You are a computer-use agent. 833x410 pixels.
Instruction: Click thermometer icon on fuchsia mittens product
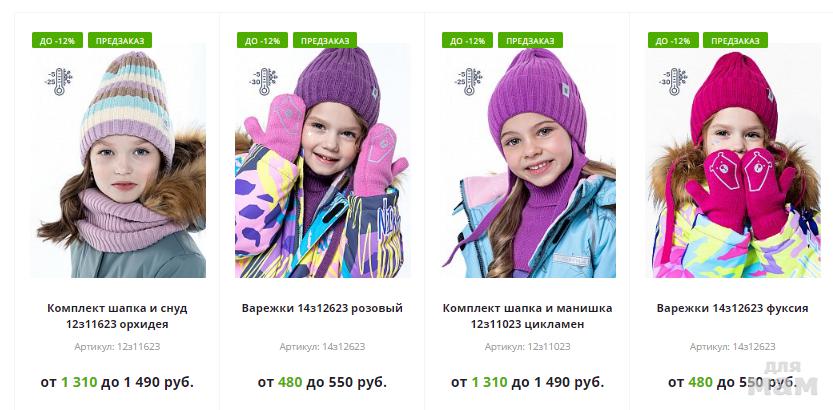[674, 81]
